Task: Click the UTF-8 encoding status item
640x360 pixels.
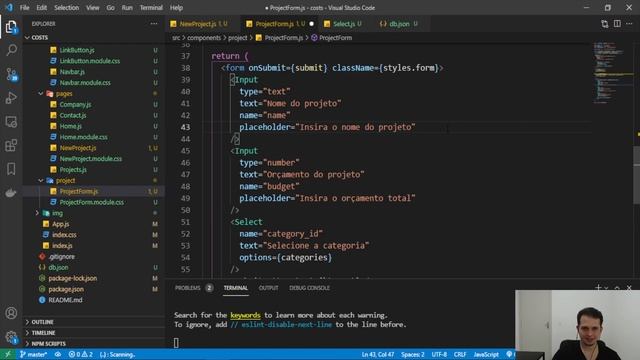Action: (439, 354)
